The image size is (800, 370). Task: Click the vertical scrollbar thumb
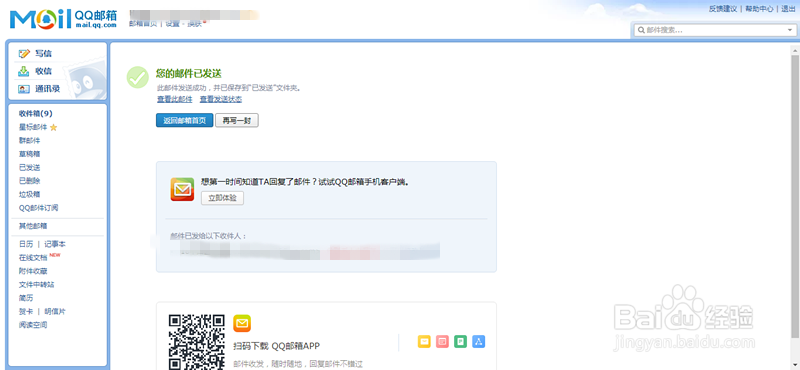pos(795,196)
